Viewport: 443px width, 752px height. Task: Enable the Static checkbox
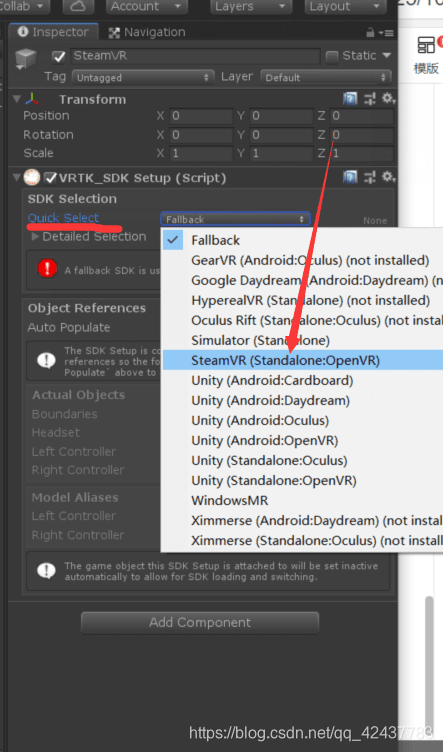point(332,57)
